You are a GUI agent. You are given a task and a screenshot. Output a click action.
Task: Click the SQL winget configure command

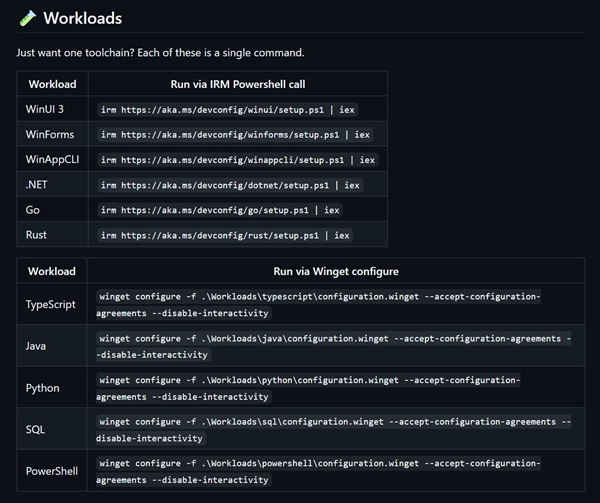tap(334, 430)
